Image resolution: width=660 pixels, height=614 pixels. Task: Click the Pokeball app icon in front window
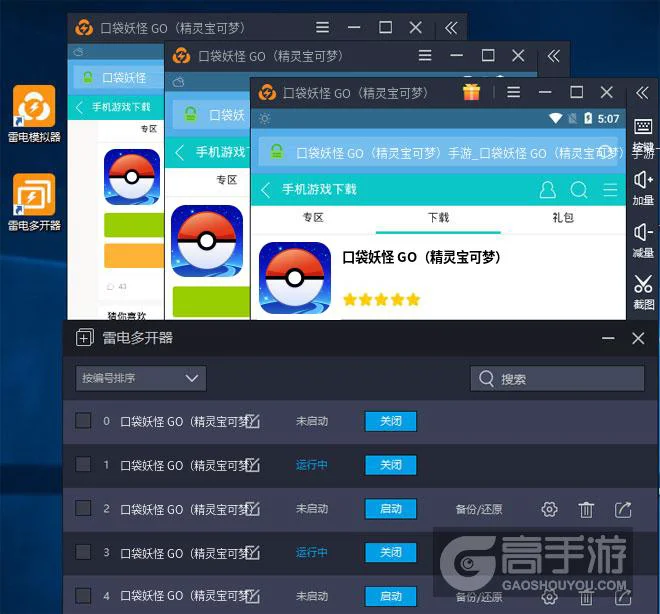tap(295, 278)
